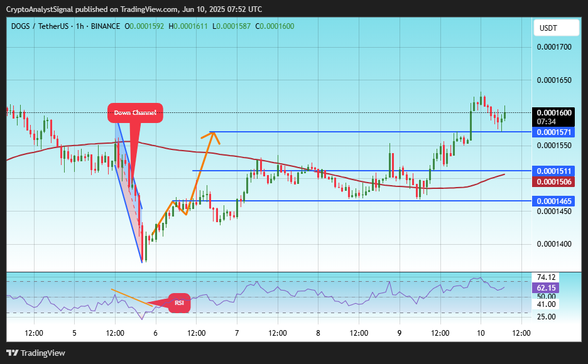Screen dimensions: 588x364
Task: Click the RSI value 62.15 label
Action: [x=546, y=287]
